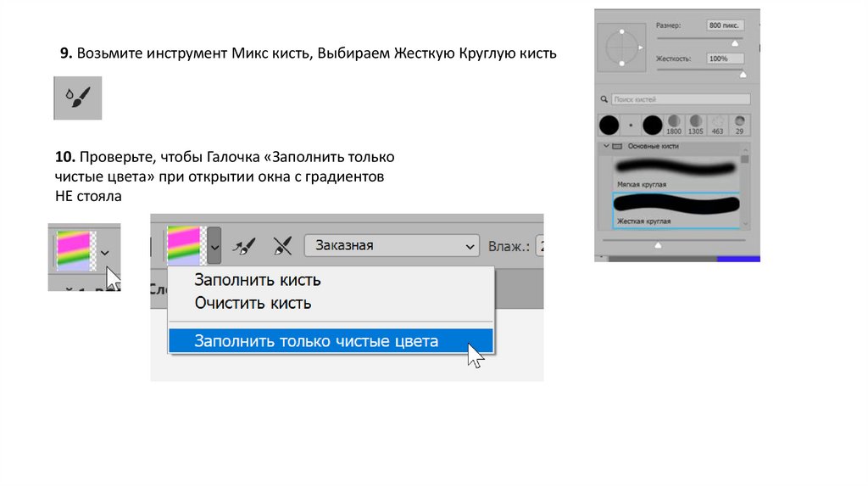Click the Основные кисти folder icon
This screenshot has width=868, height=487.
point(617,146)
